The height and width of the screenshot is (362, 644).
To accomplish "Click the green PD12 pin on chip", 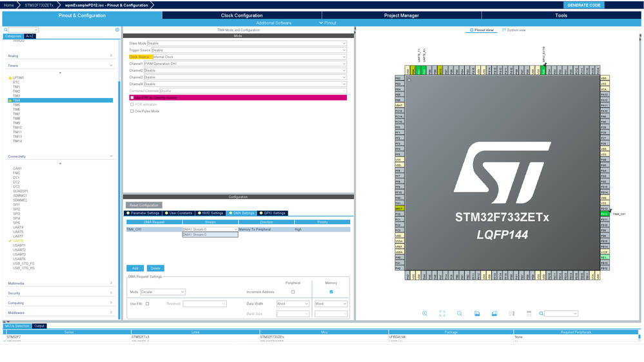I will (604, 214).
